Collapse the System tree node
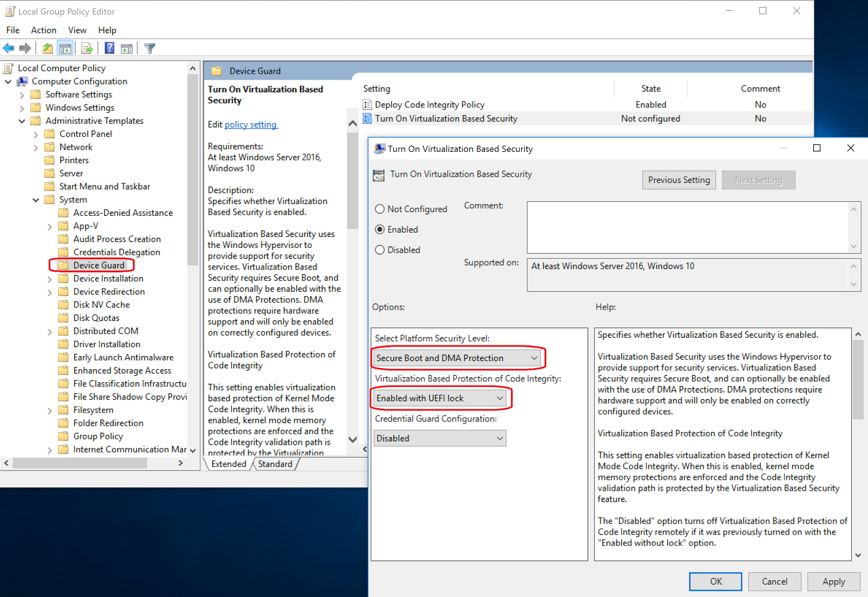 click(36, 200)
